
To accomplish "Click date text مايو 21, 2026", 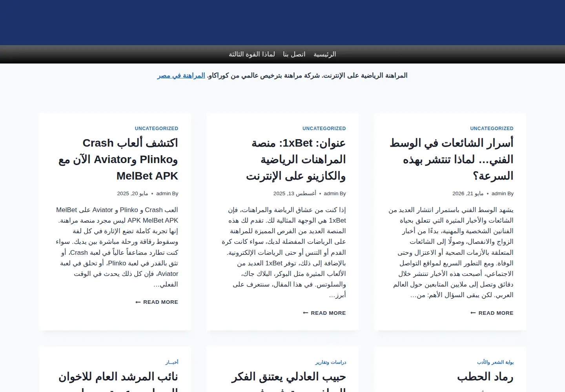I will [x=468, y=194].
